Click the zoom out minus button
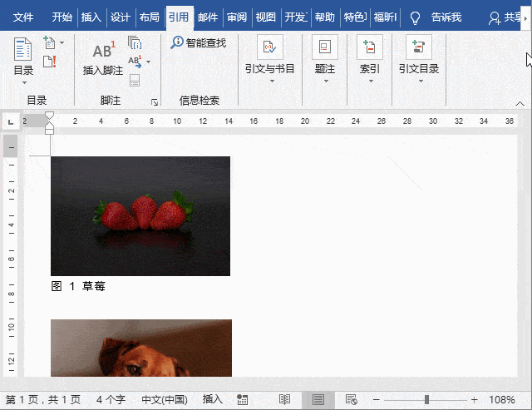This screenshot has width=532, height=410. pyautogui.click(x=376, y=400)
